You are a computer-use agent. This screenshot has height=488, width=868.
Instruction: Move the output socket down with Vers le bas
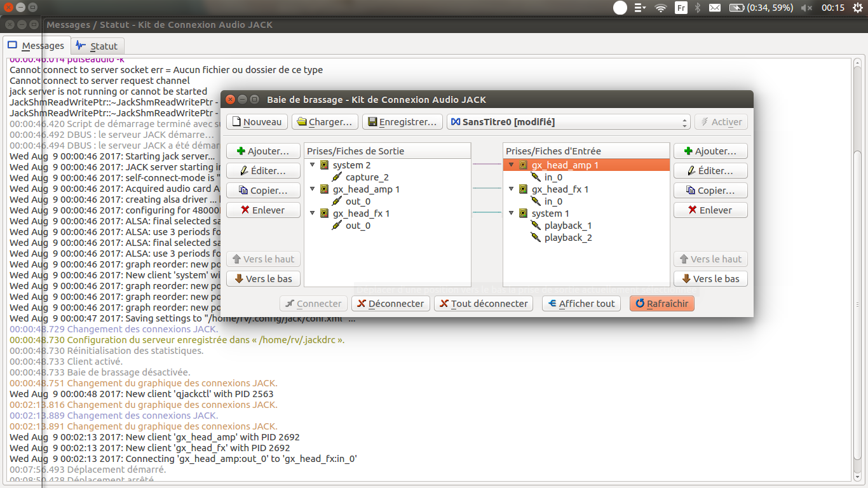tap(264, 279)
